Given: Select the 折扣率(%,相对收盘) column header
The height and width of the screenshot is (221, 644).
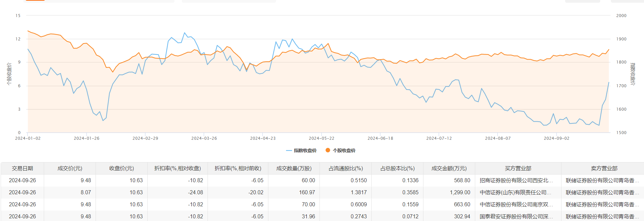Looking at the screenshot, I should (177, 169).
